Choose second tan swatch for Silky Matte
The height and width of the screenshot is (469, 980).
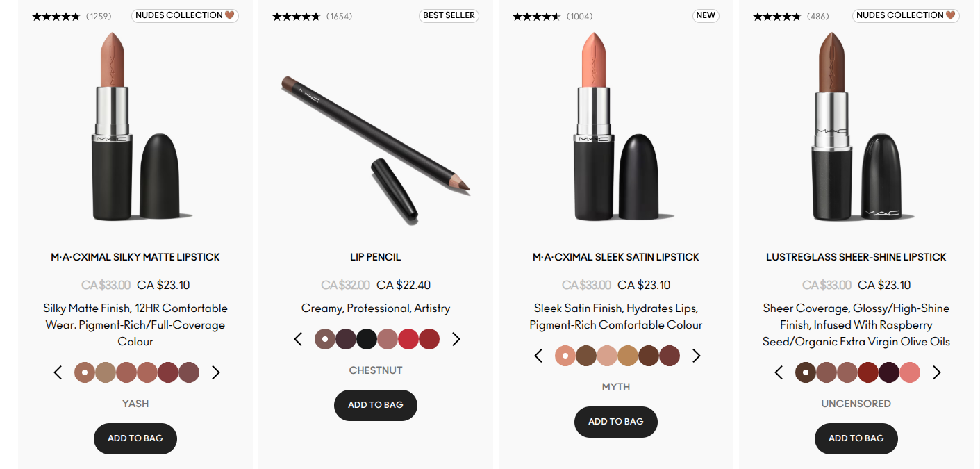(x=106, y=372)
